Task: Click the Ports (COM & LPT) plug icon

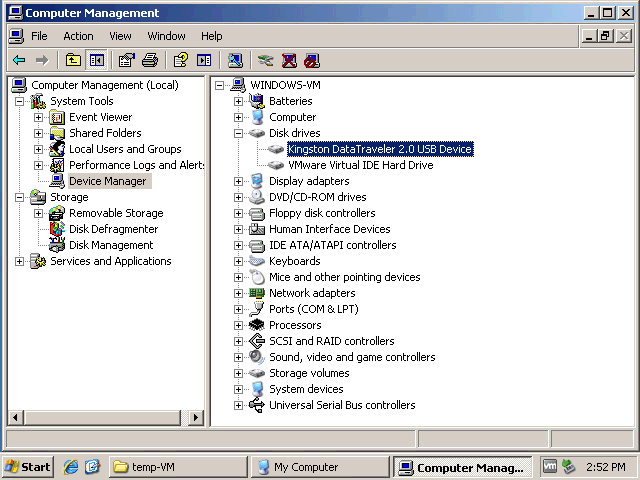Action: [x=257, y=309]
